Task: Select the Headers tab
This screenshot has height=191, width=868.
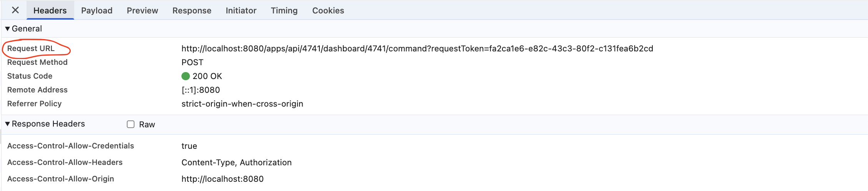Action: (x=50, y=10)
